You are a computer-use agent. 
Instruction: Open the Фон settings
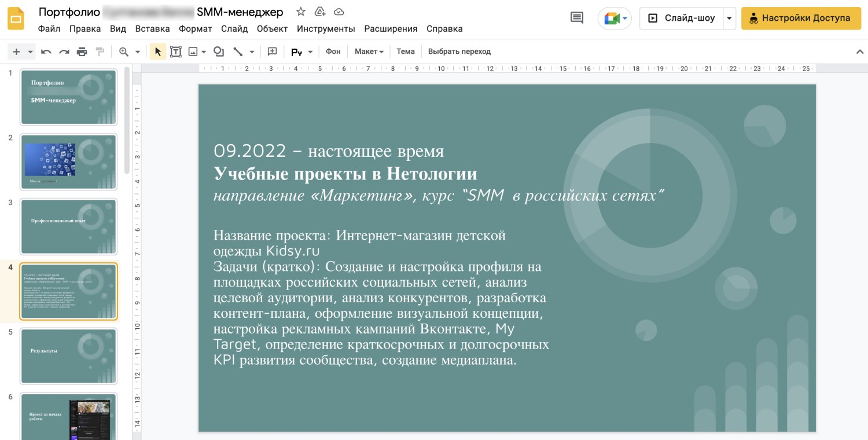click(333, 52)
